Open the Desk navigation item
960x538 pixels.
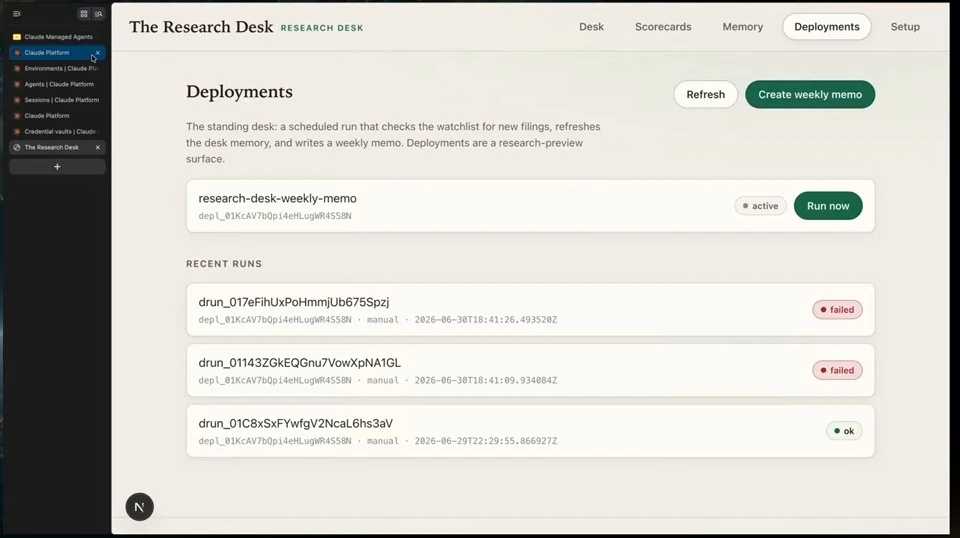591,27
